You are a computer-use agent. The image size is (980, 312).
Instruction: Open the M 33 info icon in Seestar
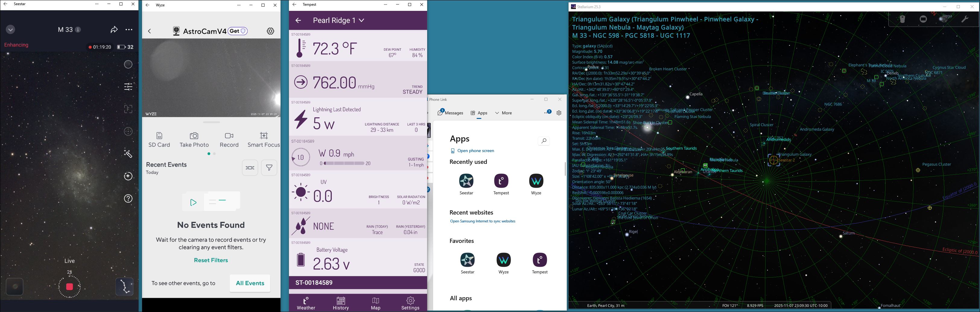click(x=78, y=30)
